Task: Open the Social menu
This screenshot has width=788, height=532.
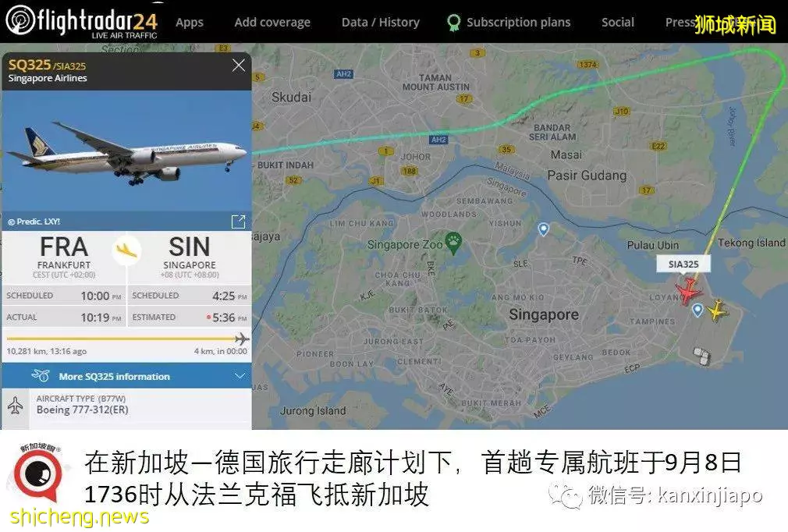Action: [x=618, y=22]
